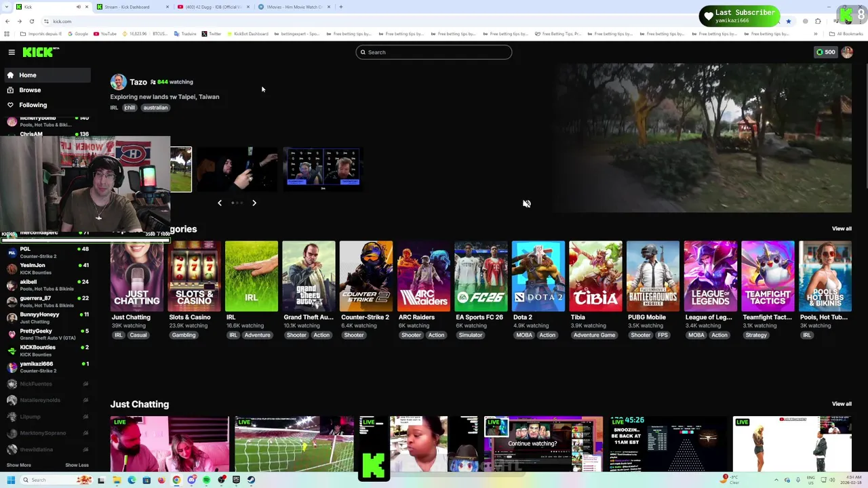Bookmark this page with the star icon
Viewport: 868px width, 488px height.
pyautogui.click(x=788, y=21)
